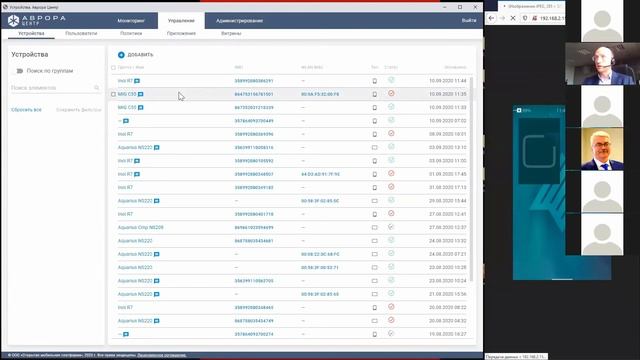Switch to the Витрины sub-tab
The image size is (640, 360).
231,33
